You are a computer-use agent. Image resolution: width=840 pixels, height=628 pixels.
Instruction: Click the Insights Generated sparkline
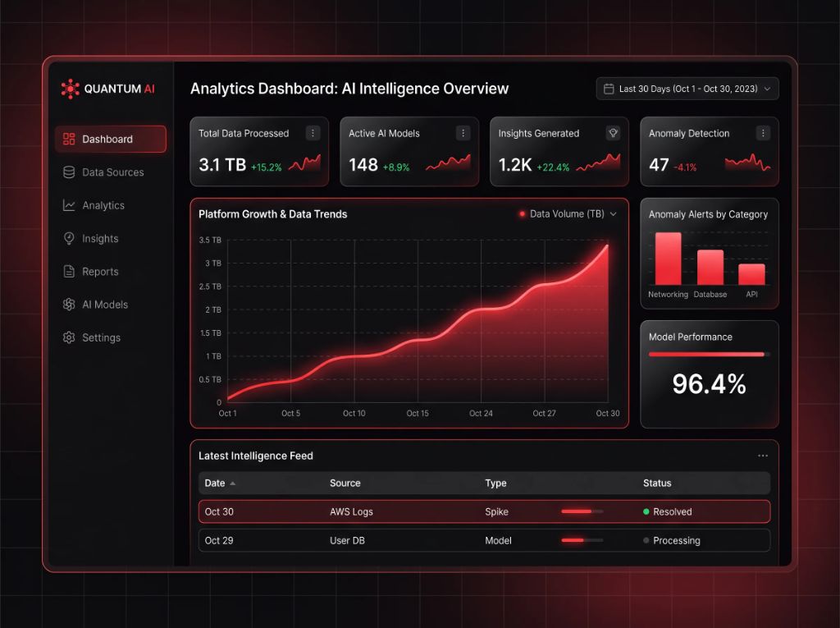pyautogui.click(x=598, y=163)
